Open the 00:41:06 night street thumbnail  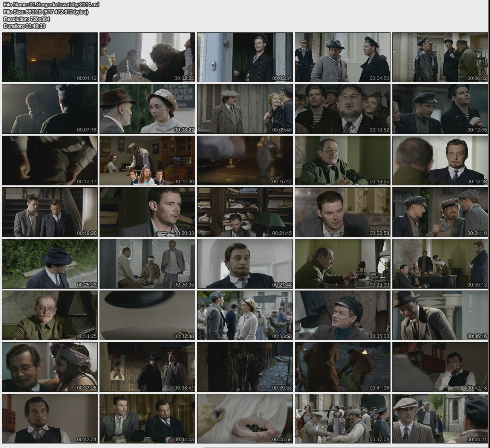[343, 367]
